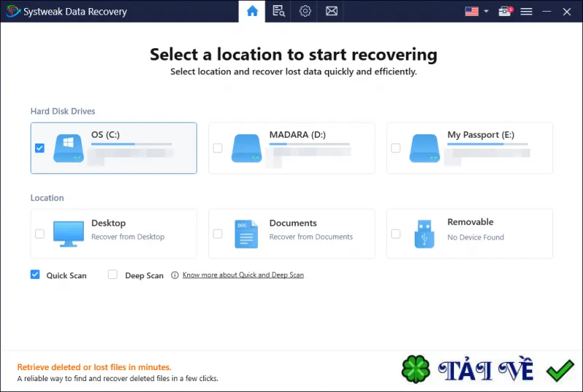Click the MADARA (D:) usage bar

[x=310, y=144]
